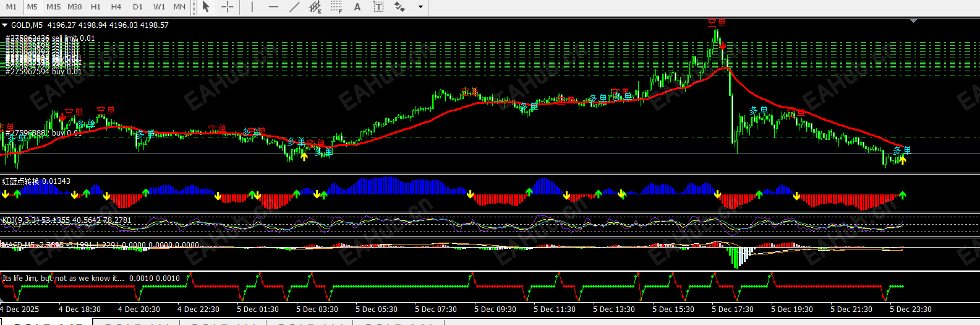Switch chart to W1 weekly timeframe
Screen dimensions: 980x325
(159, 7)
